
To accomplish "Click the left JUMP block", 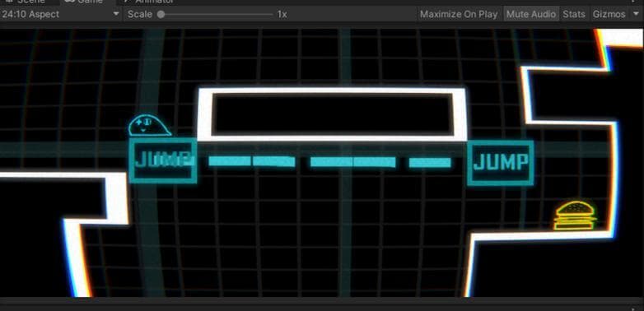I will pyautogui.click(x=163, y=160).
